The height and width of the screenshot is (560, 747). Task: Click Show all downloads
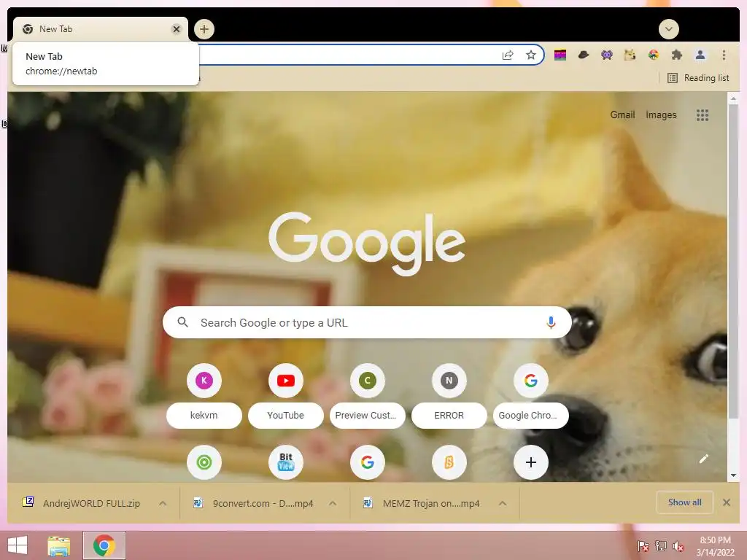[684, 502]
